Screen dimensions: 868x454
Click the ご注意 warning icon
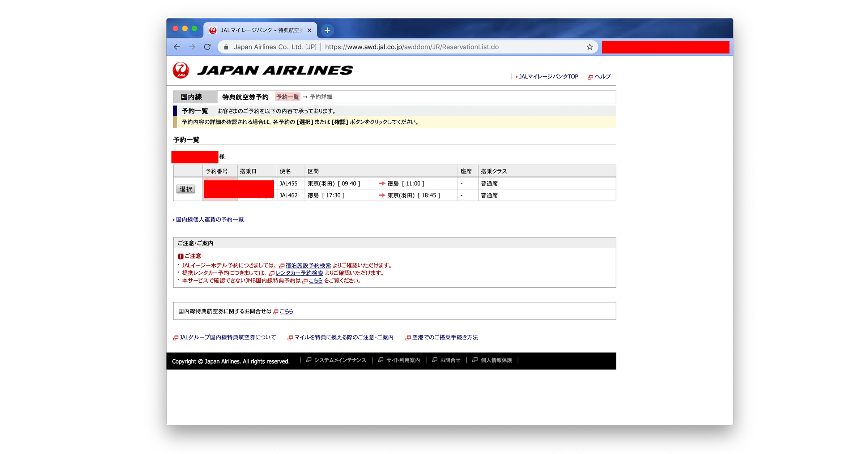180,256
